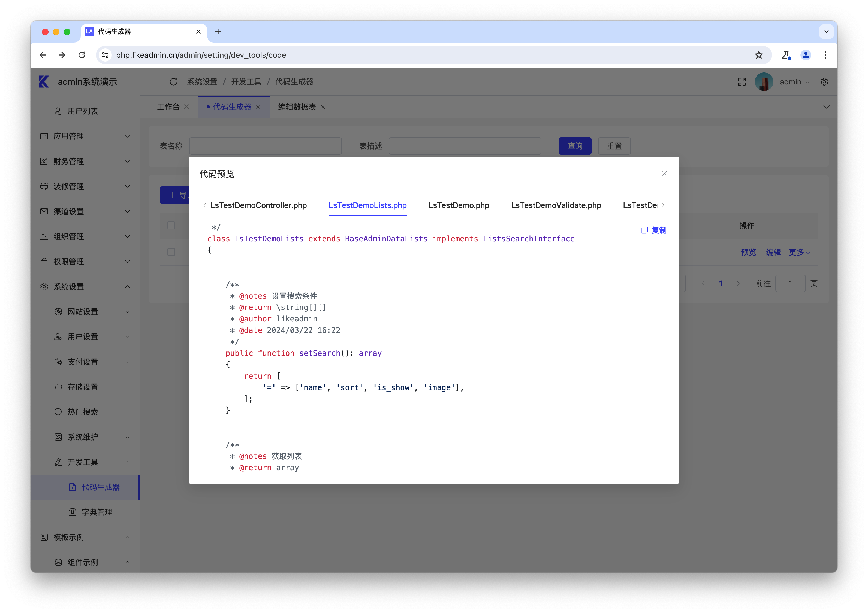Click the 重置 reset button
This screenshot has width=868, height=613.
pos(614,146)
